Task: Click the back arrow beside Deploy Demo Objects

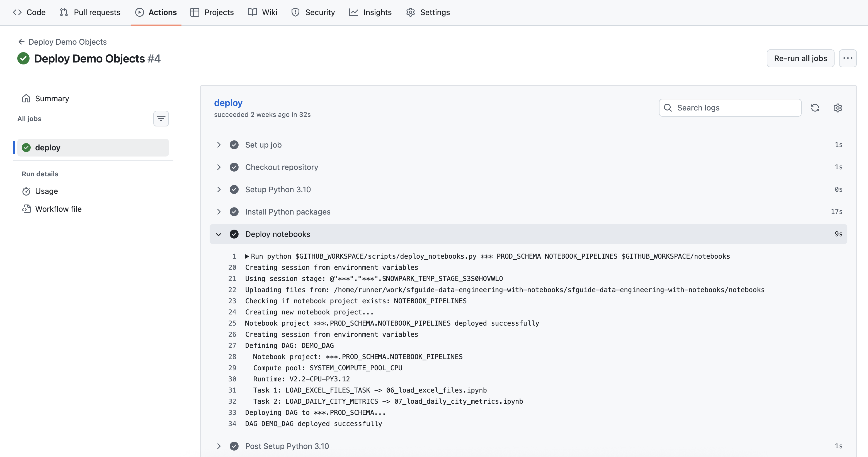Action: [21, 42]
